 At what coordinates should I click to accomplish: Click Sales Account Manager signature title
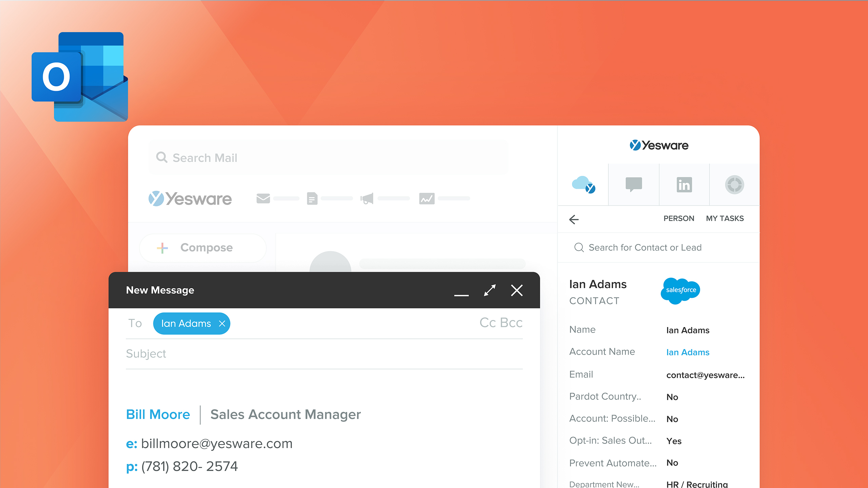(x=285, y=414)
